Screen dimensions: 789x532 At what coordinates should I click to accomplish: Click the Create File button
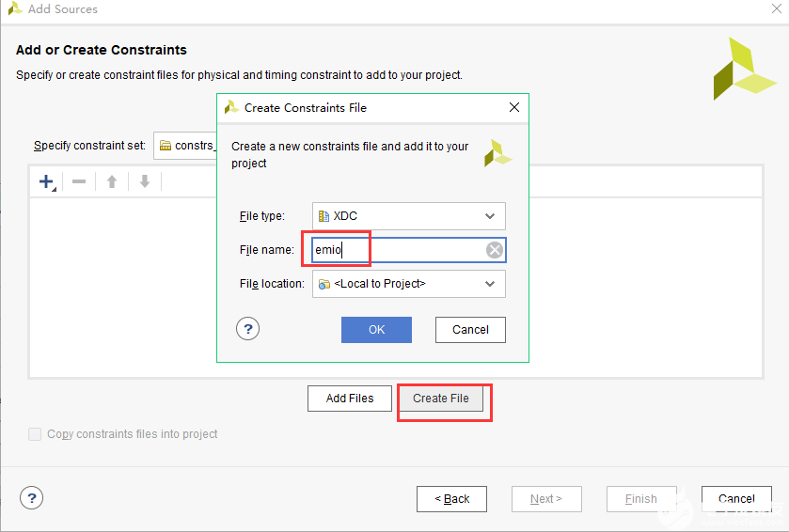click(441, 399)
